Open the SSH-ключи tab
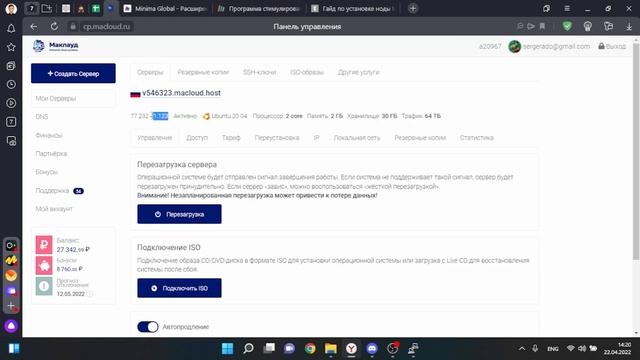The image size is (640, 360). pyautogui.click(x=260, y=72)
